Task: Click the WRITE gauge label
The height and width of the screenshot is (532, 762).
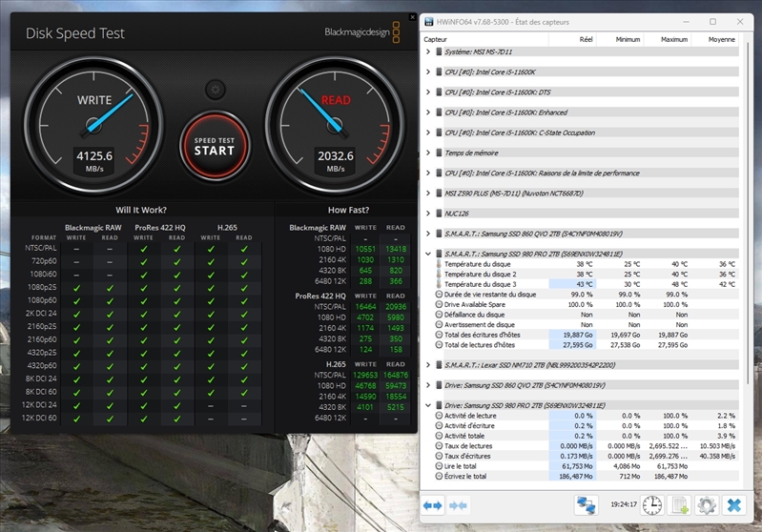Action: coord(94,100)
